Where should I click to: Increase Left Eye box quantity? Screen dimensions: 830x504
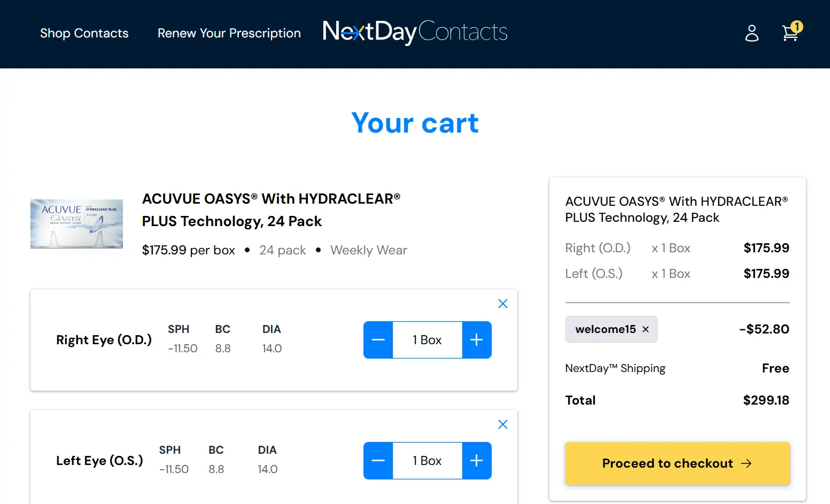[x=476, y=461]
